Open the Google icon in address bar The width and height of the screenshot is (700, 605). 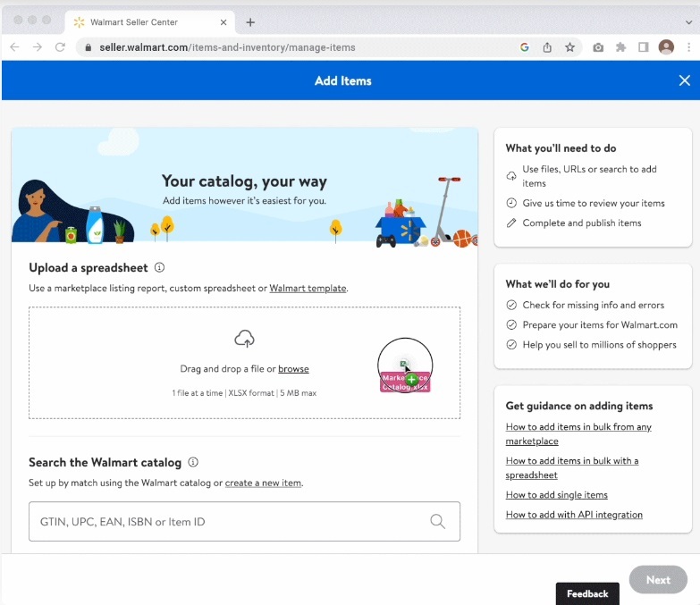tap(525, 47)
